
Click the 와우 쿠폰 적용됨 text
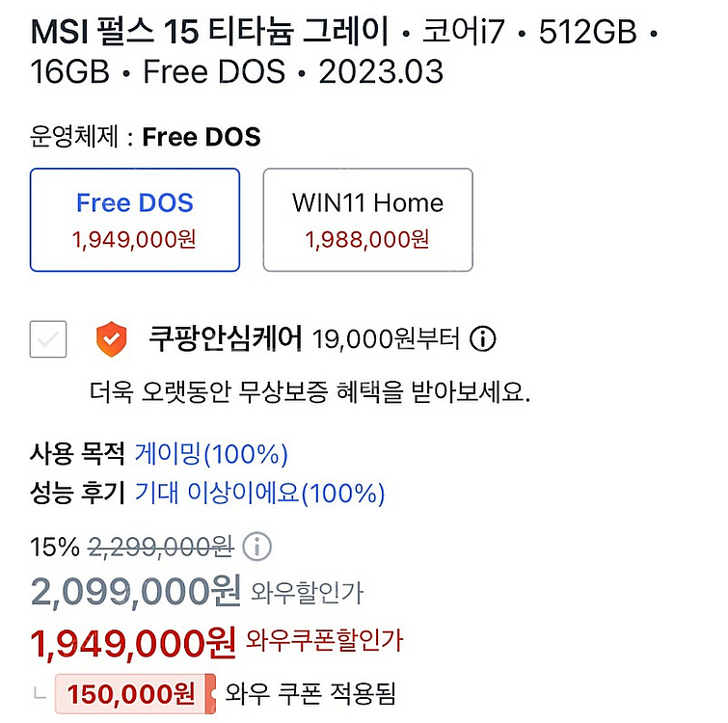310,694
